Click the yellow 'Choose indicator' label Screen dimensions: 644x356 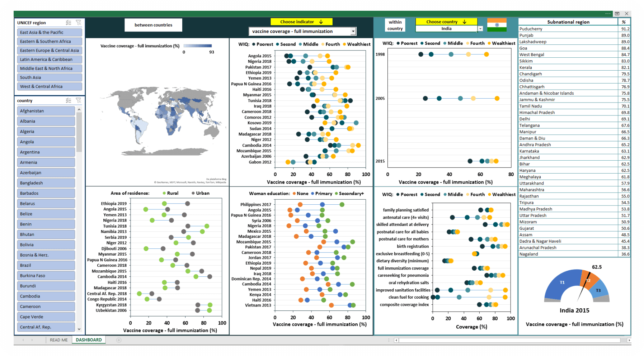pos(301,22)
